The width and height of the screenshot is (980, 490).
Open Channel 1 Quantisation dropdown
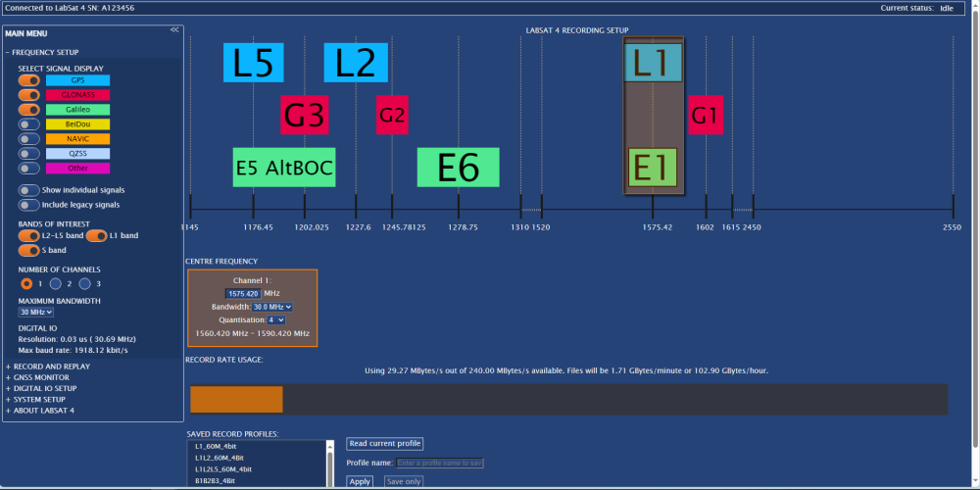point(276,320)
